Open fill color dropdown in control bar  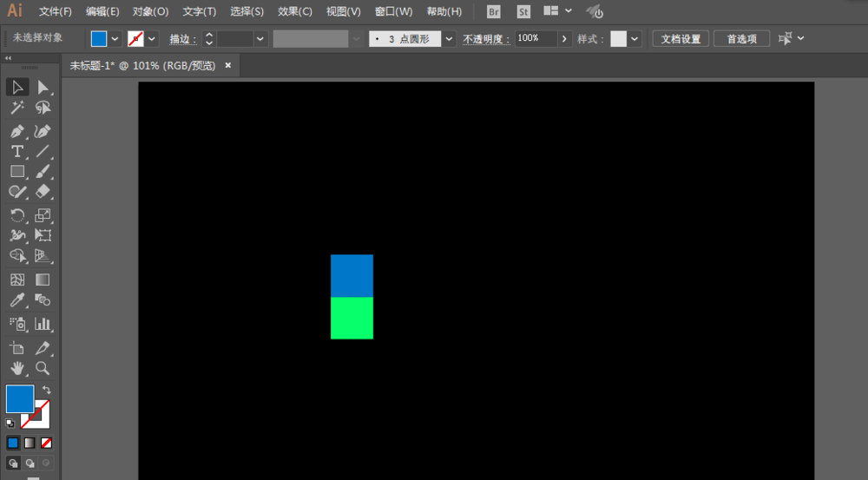115,39
